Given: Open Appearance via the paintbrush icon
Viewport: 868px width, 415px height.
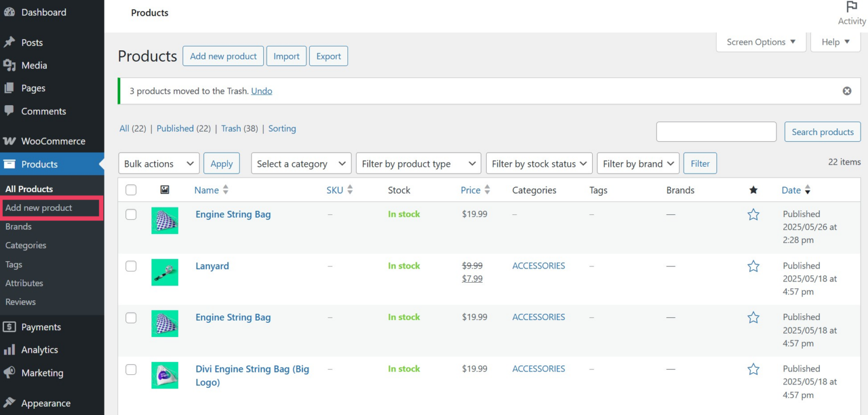Looking at the screenshot, I should [10, 403].
